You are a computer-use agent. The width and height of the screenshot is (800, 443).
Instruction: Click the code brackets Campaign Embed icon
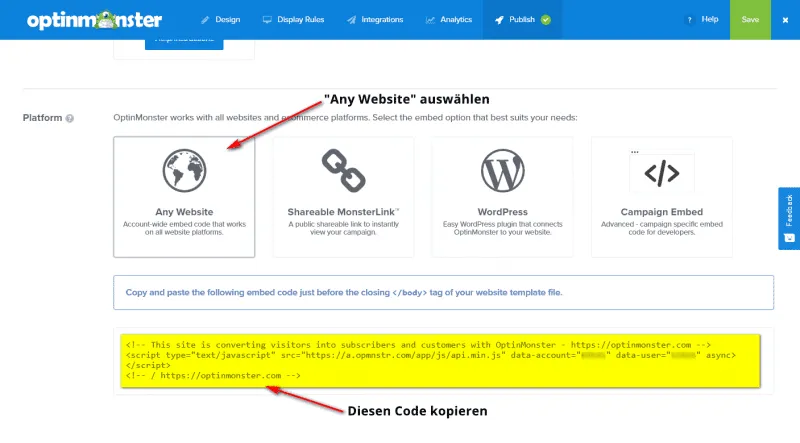tap(662, 174)
